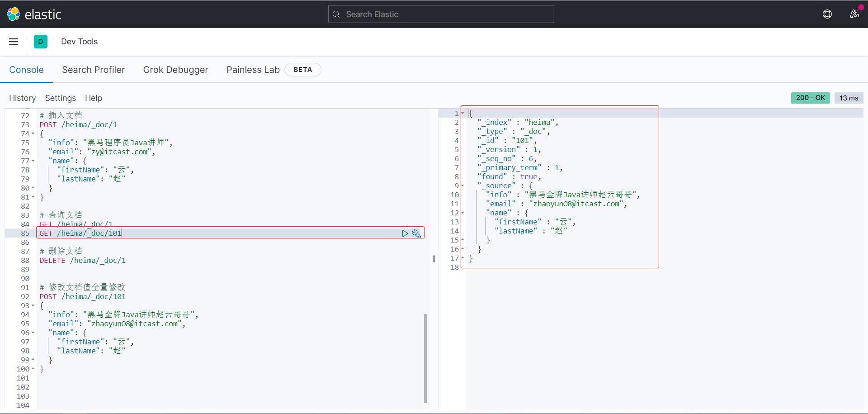Open the console Help
Screen dimensions: 868x414
94,98
